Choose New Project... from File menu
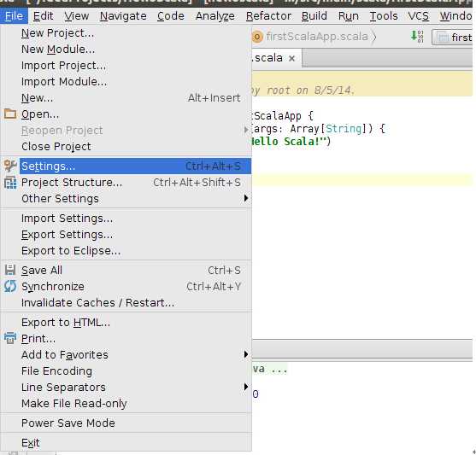This screenshot has width=476, height=455. click(x=126, y=32)
